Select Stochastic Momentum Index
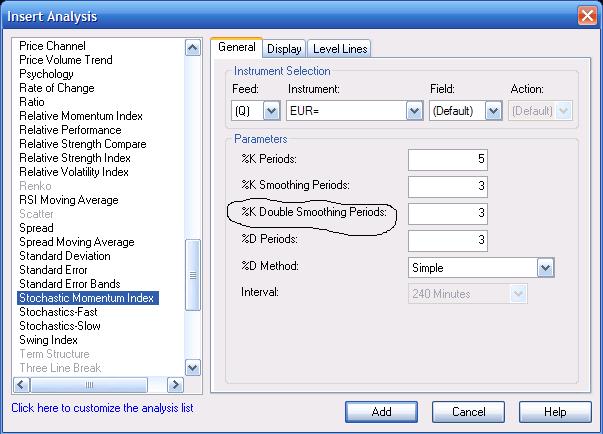603x434 pixels. pyautogui.click(x=88, y=298)
